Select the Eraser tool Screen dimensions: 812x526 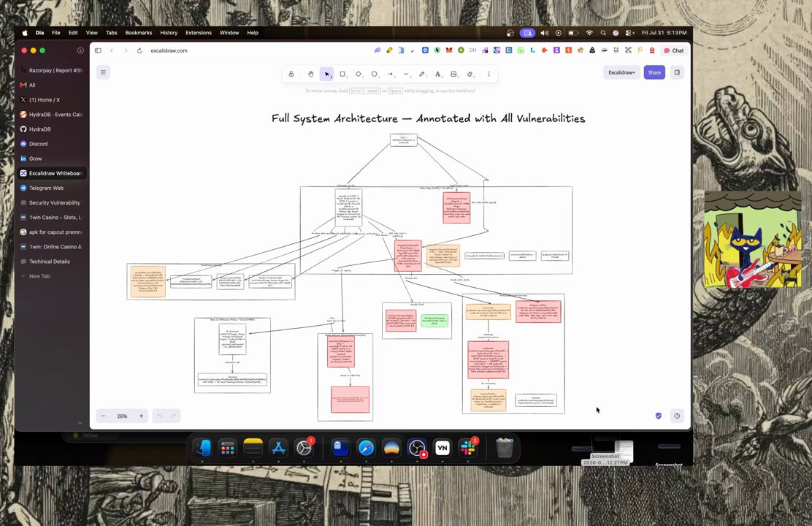[x=470, y=74]
